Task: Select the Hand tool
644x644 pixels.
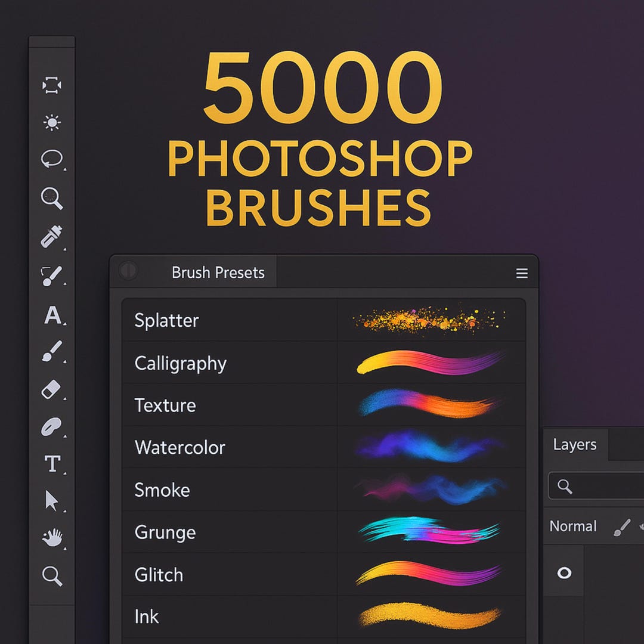Action: pos(52,538)
